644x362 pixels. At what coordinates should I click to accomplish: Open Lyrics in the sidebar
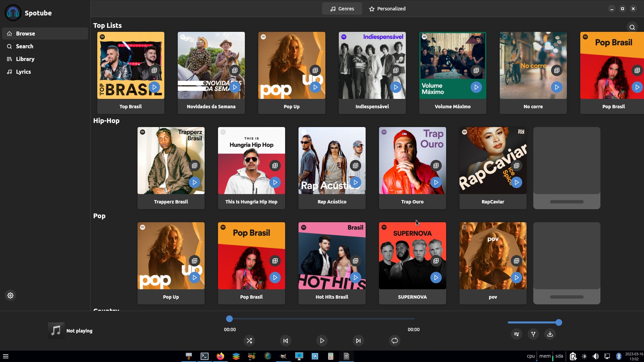45,72
